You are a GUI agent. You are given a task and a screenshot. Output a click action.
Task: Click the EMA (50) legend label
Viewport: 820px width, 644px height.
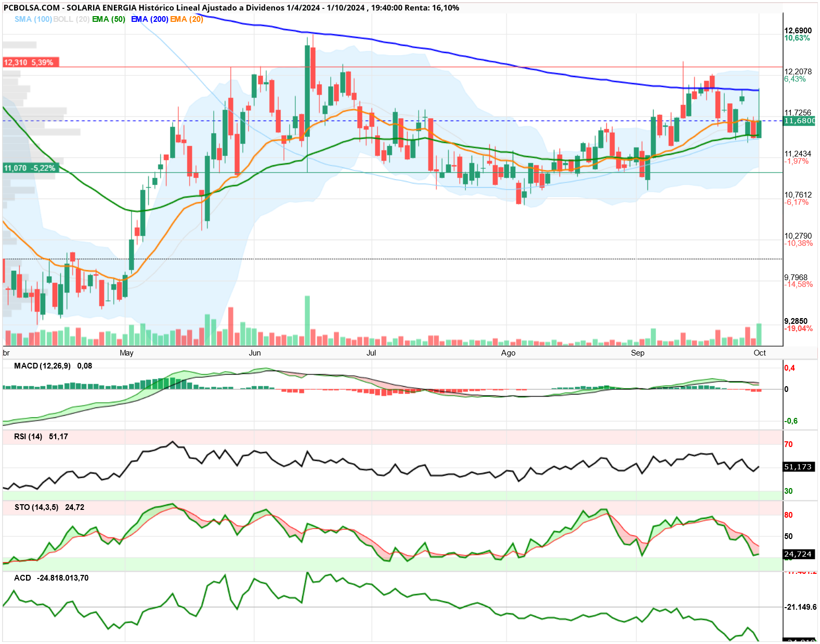[109, 19]
